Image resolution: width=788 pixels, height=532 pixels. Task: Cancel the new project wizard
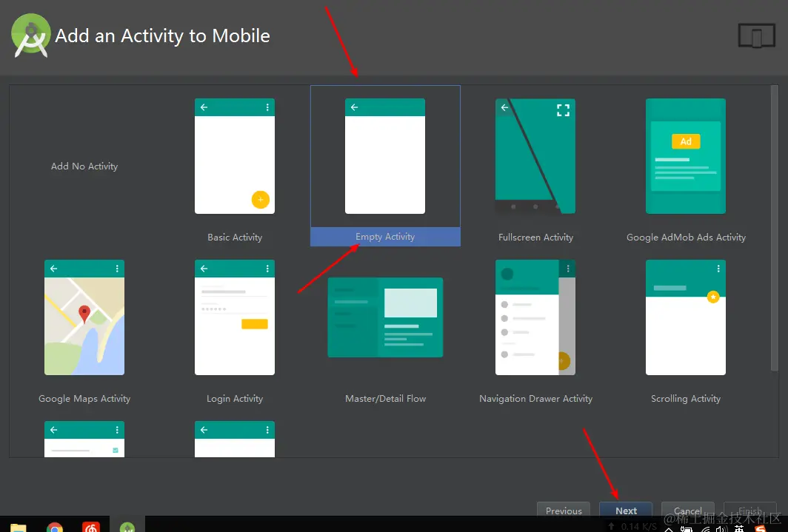(x=687, y=510)
